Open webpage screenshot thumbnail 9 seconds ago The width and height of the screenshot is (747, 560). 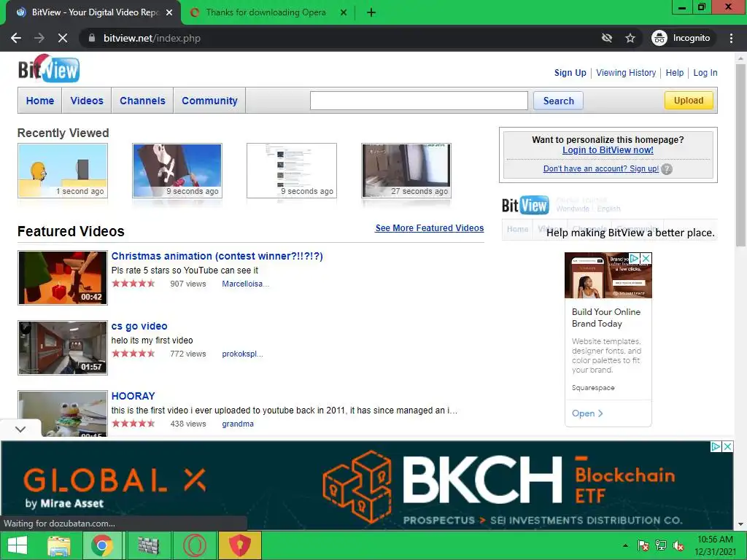point(292,171)
